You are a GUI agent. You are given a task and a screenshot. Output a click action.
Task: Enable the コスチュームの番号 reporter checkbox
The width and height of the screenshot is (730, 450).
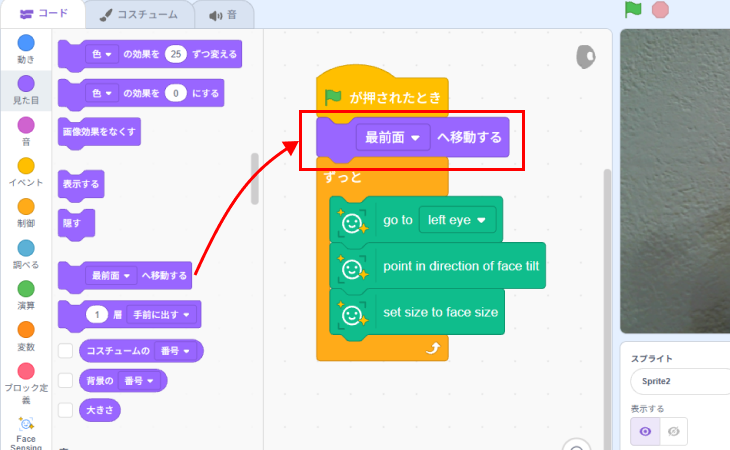coord(66,351)
